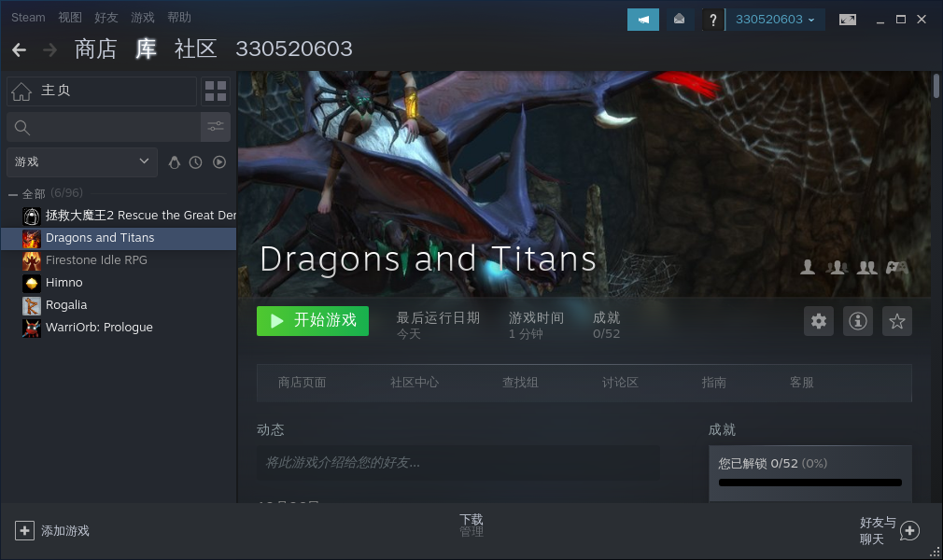The image size is (943, 560).
Task: Click the announcements megaphone icon
Action: coord(643,20)
